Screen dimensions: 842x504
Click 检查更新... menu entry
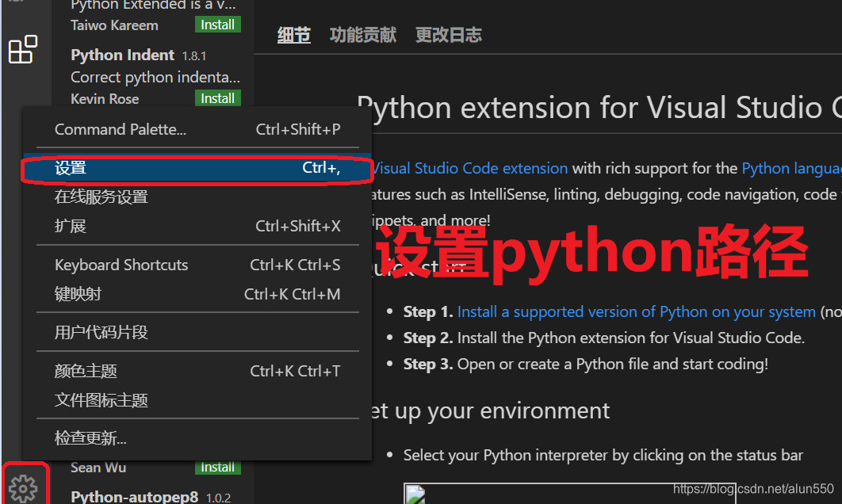(x=197, y=438)
